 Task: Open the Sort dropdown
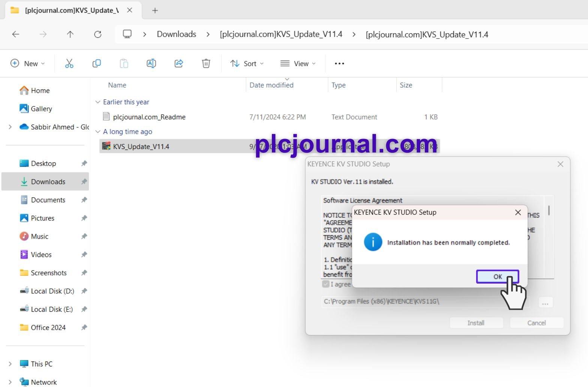[247, 64]
